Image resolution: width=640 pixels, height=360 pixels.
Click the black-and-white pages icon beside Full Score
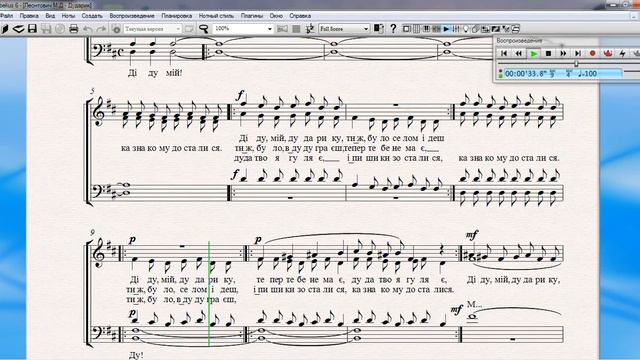pos(378,29)
